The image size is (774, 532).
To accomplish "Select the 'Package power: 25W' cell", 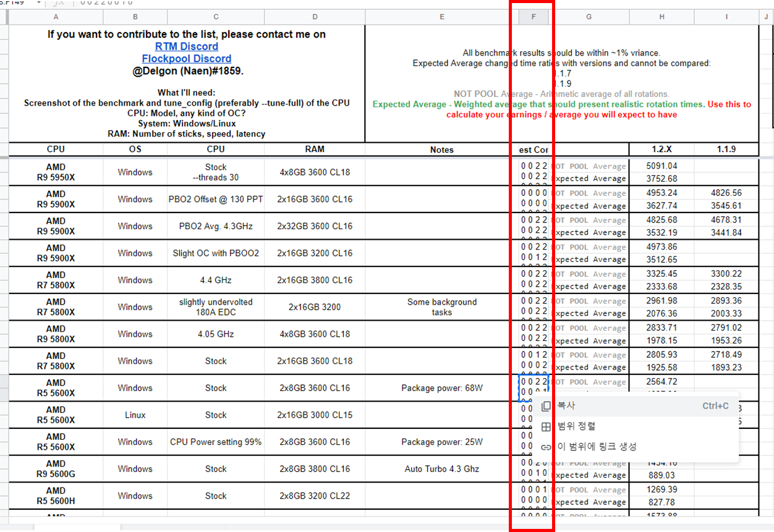I will click(442, 442).
